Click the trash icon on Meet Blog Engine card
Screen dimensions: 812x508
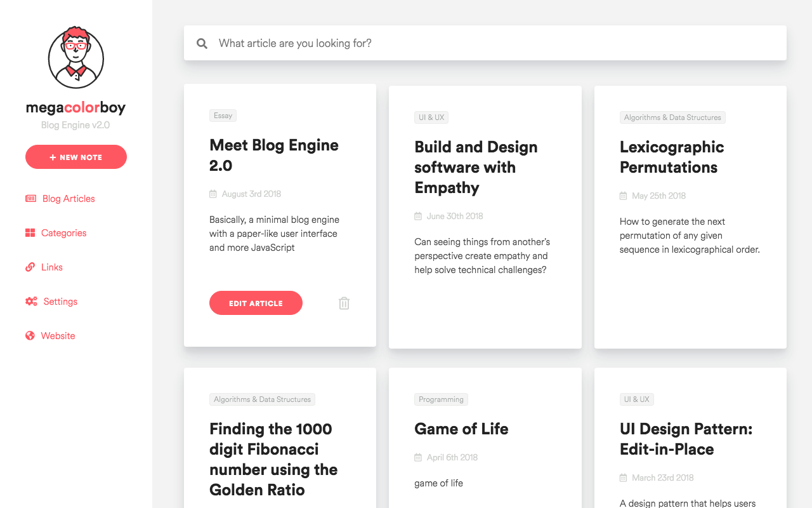click(x=344, y=304)
